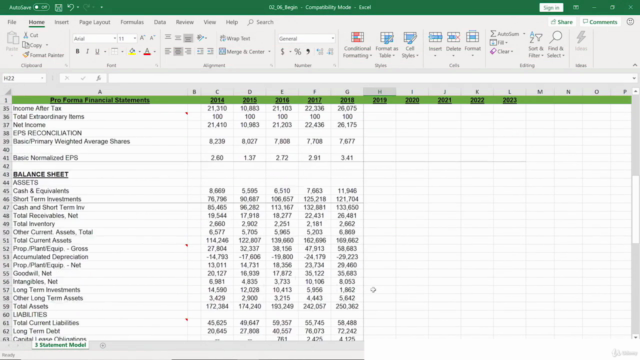Viewport: 640px width, 360px height.
Task: Switch to the Page Layout tab
Action: [x=95, y=22]
